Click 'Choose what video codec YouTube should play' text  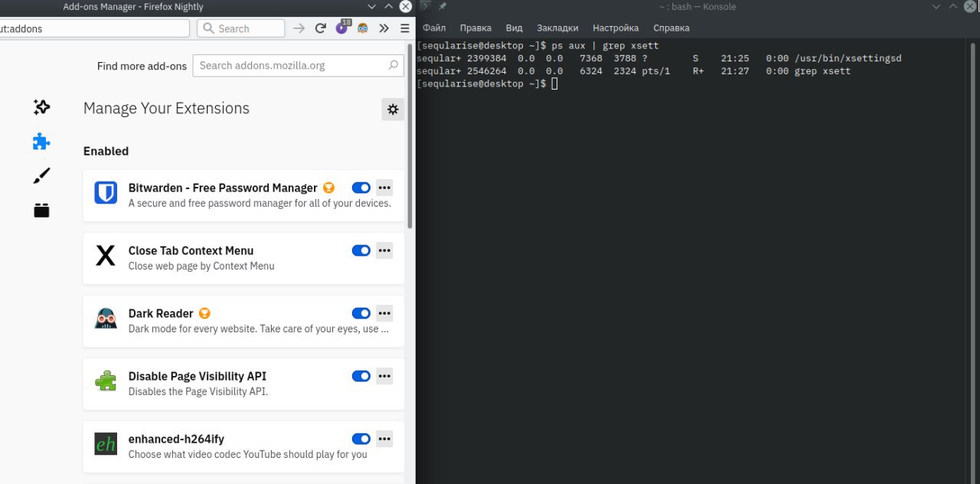[248, 454]
